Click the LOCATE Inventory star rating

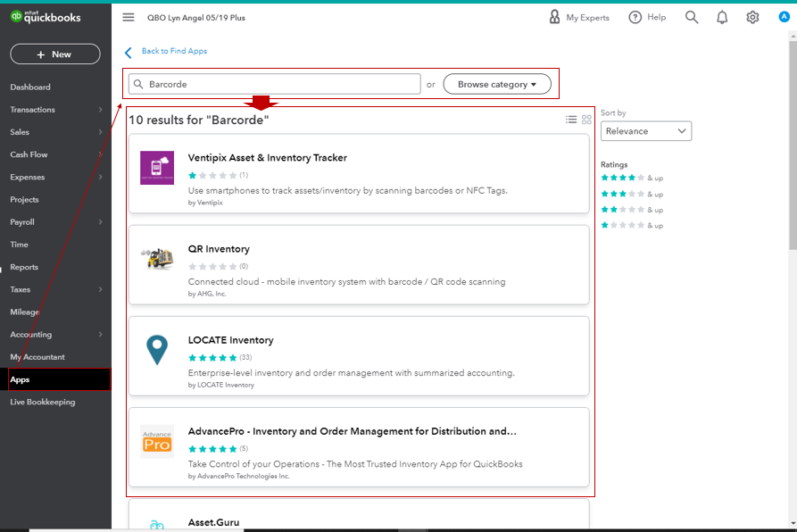212,358
